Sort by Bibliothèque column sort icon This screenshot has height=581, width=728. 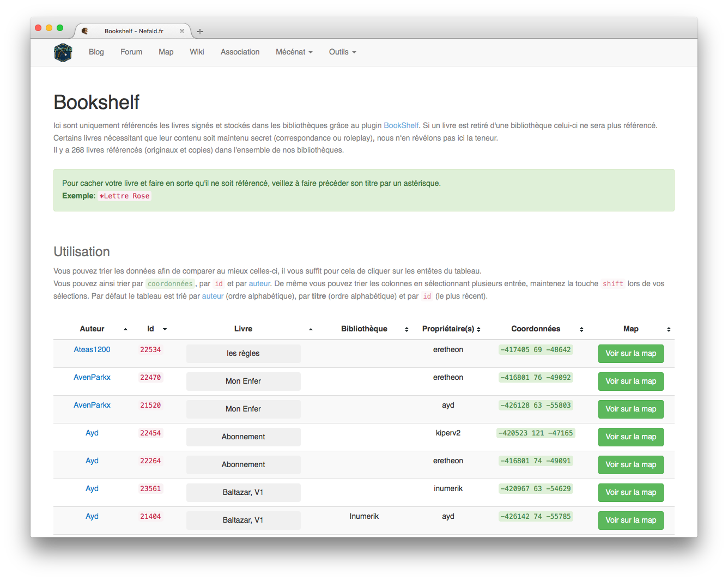point(407,329)
